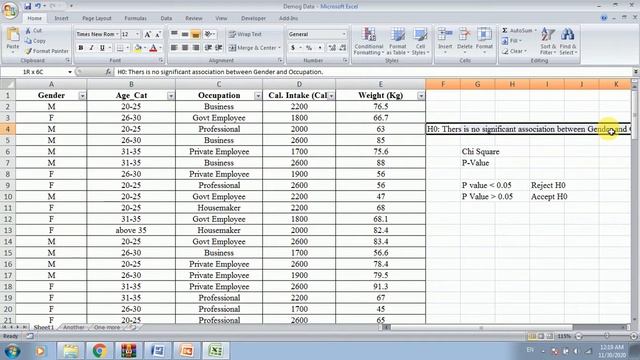
Task: Open the Another sheet tab
Action: pos(73,327)
